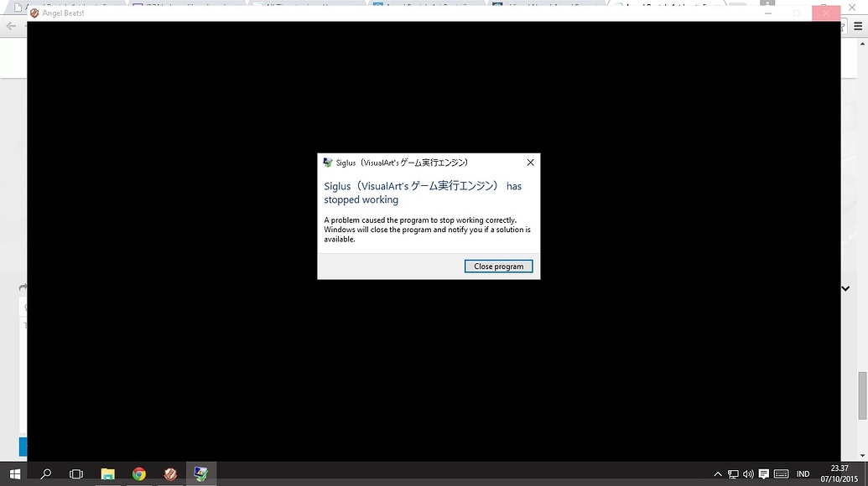Click the Chrome back arrow
This screenshot has height=486, width=868.
(11, 26)
